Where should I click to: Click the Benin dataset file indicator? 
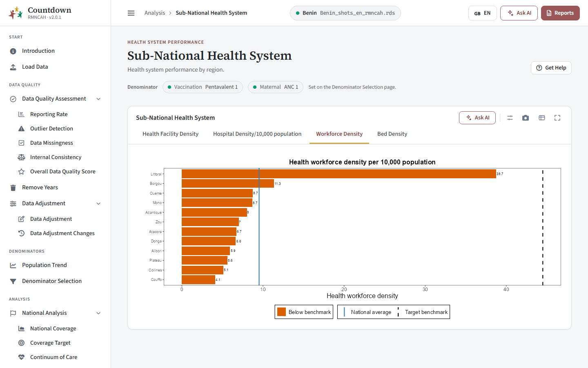pyautogui.click(x=345, y=13)
